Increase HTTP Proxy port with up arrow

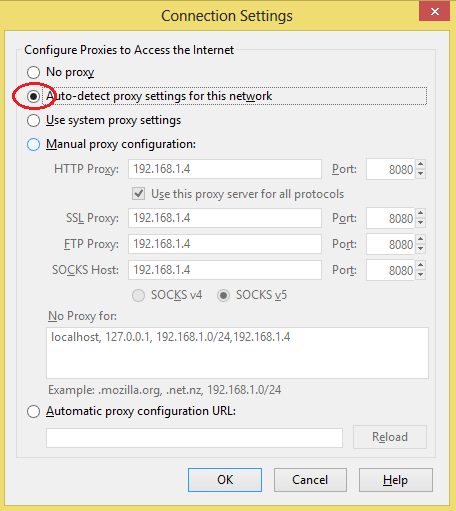(421, 164)
